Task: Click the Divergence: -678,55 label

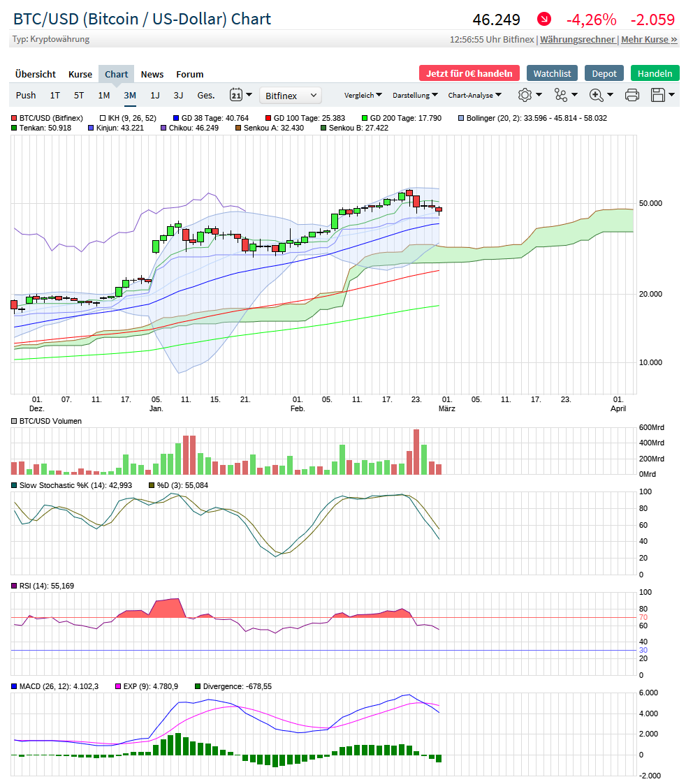Action: 233,686
